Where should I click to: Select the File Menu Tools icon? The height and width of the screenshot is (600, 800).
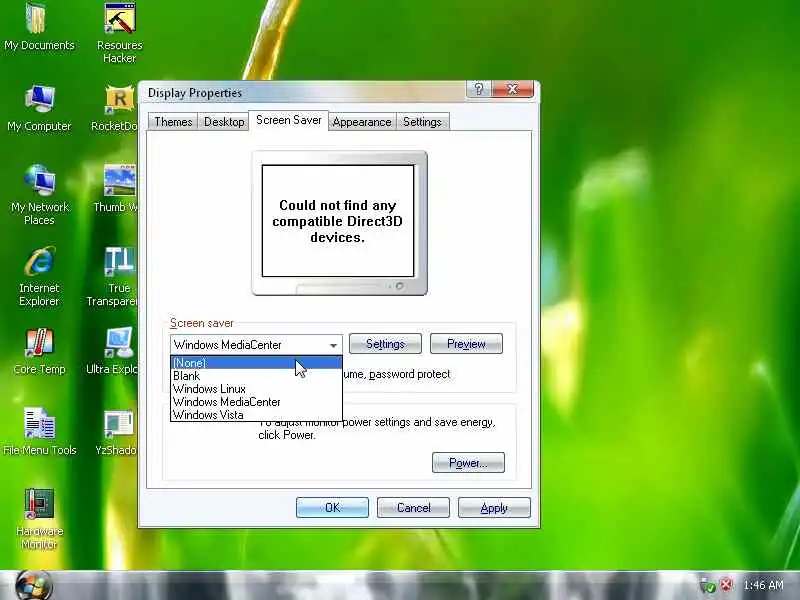pos(39,432)
